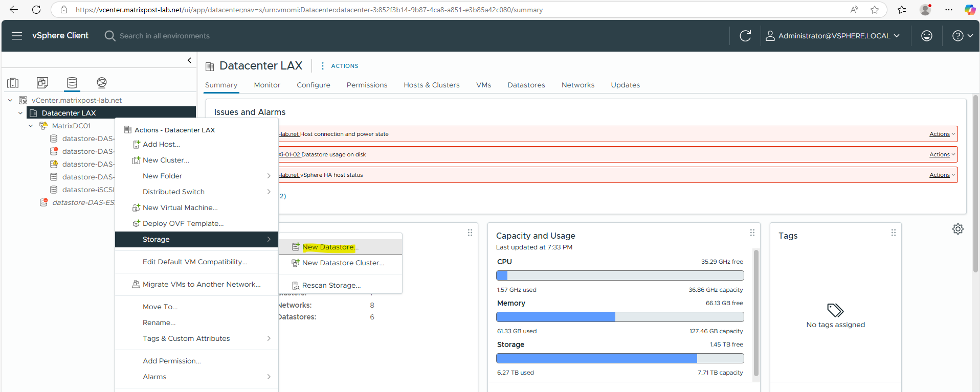980x392 pixels.
Task: Click the Memory usage bar
Action: 620,317
